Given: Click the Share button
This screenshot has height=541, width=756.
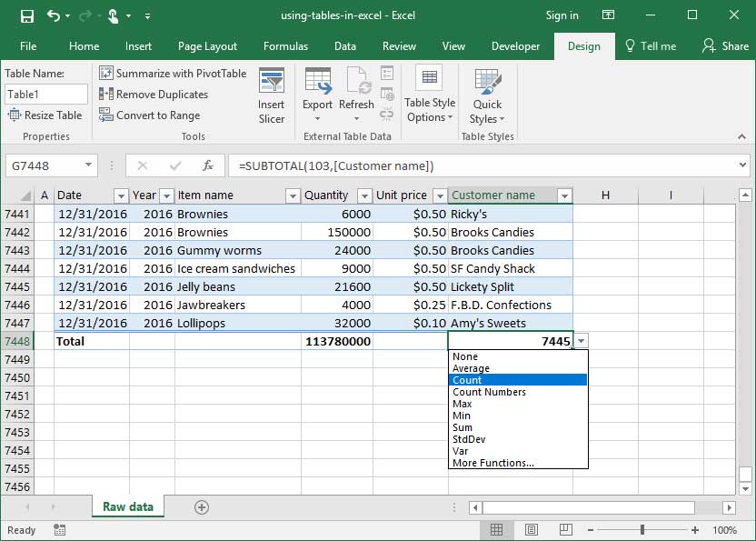Looking at the screenshot, I should [726, 46].
